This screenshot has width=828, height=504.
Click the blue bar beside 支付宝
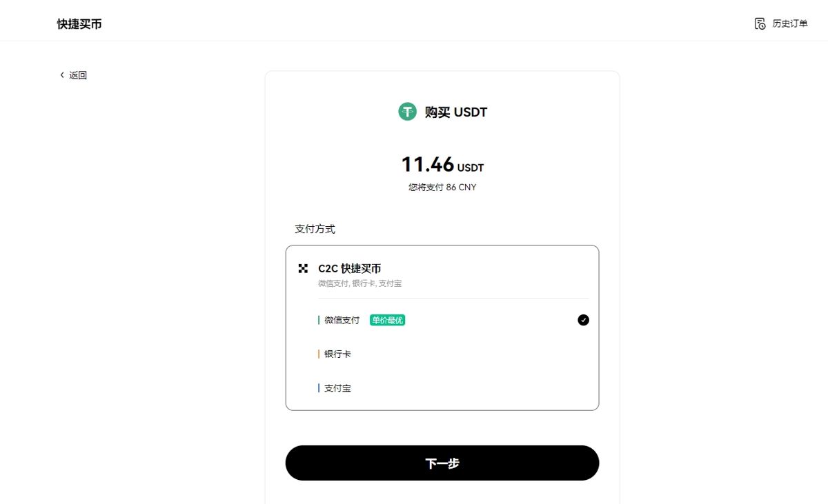319,388
